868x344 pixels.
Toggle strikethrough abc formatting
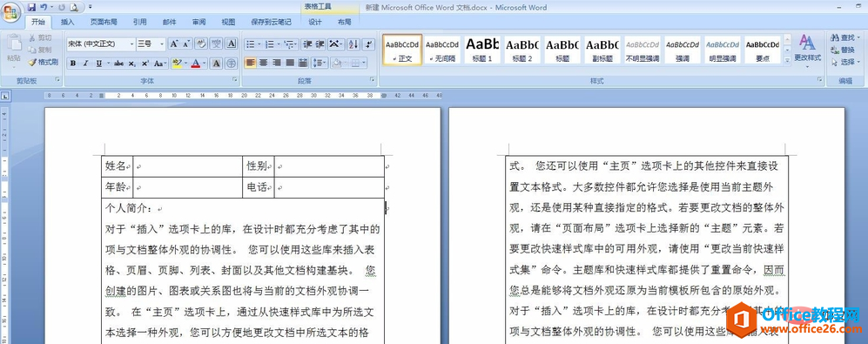pos(118,64)
